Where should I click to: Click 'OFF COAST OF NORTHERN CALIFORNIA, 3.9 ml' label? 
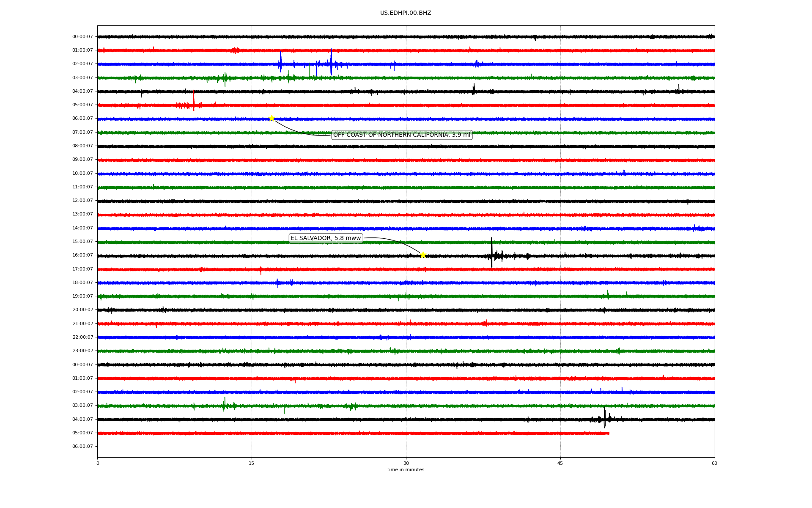[x=401, y=135]
